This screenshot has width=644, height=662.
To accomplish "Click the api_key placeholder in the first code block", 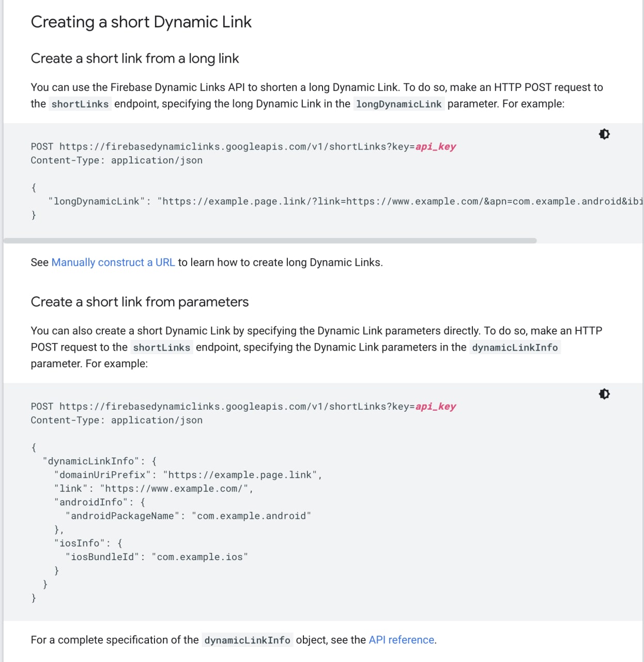I will [436, 146].
